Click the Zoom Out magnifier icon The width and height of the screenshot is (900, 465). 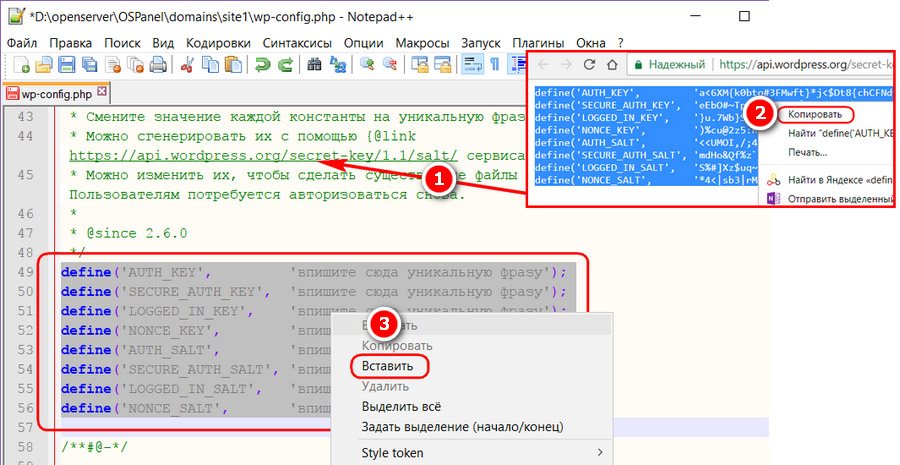(390, 64)
